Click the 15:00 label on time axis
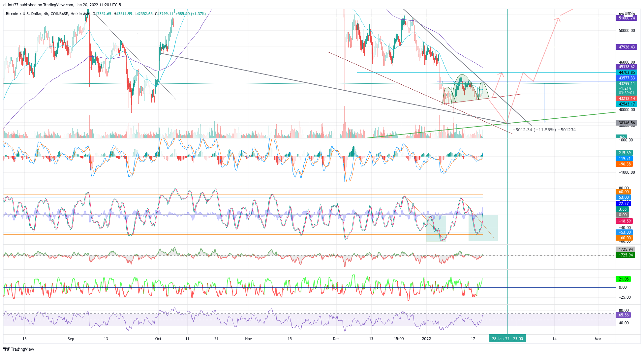The height and width of the screenshot is (355, 644). pos(399,339)
